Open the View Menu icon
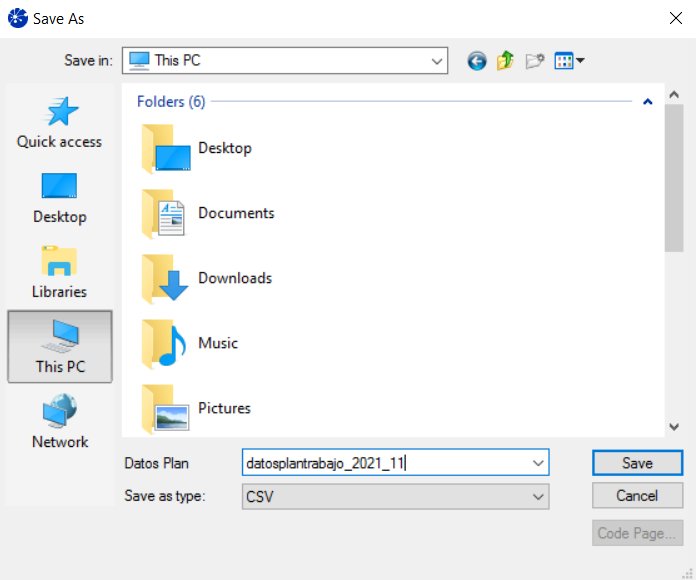Image resolution: width=696 pixels, height=580 pixels. [564, 61]
